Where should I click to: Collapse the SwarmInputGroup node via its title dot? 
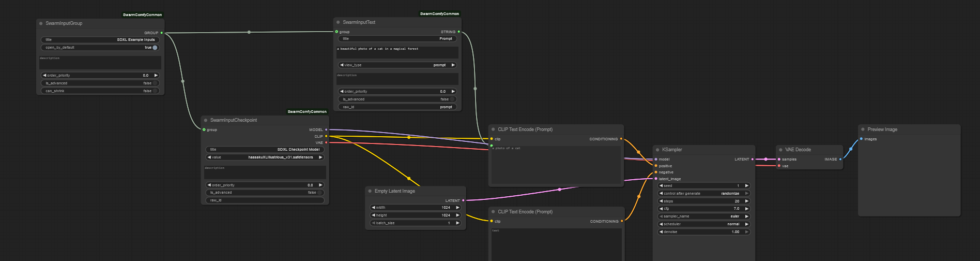coord(41,23)
